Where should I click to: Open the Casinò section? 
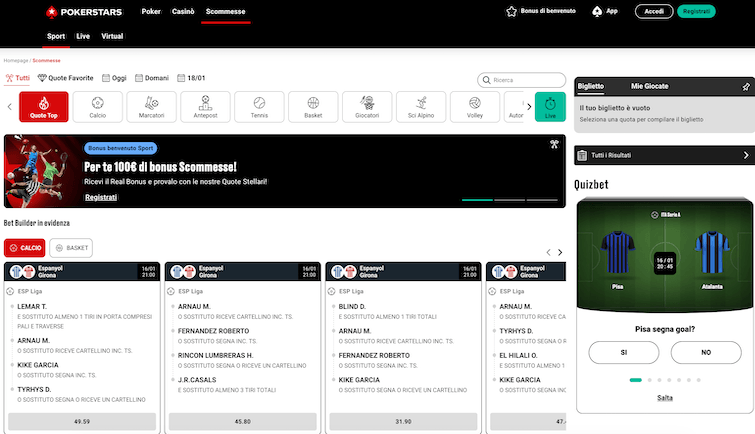coord(183,12)
